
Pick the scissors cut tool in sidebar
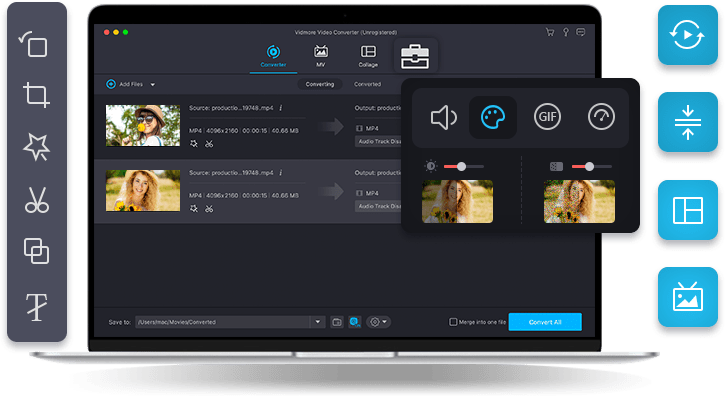37,200
